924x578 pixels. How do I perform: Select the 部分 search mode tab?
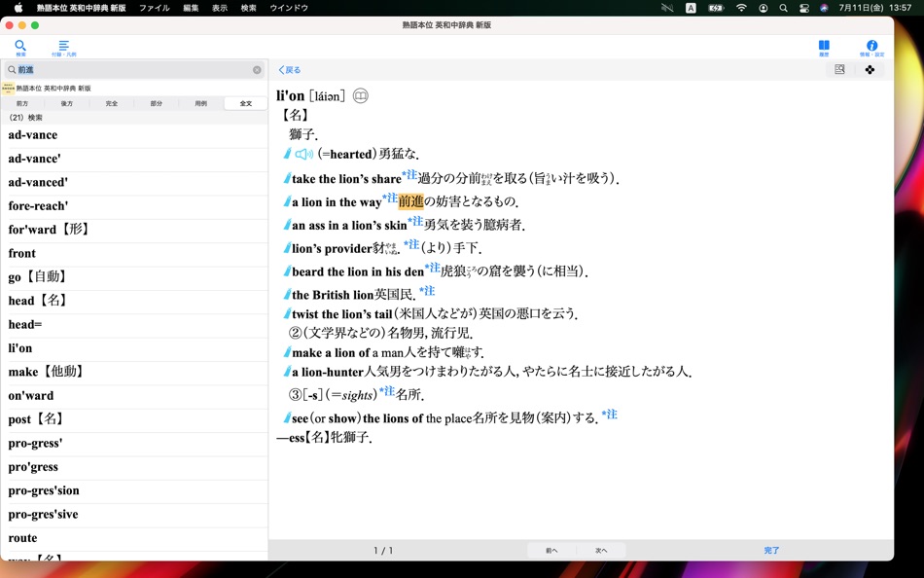157,103
